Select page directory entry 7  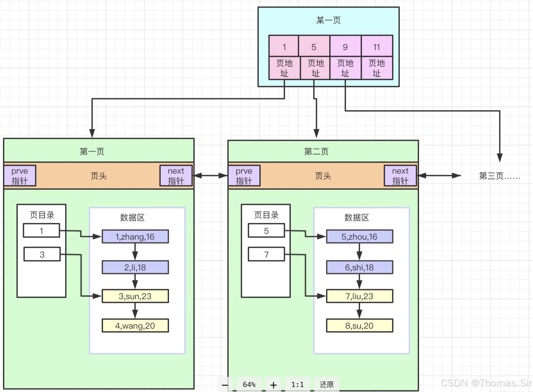[266, 254]
